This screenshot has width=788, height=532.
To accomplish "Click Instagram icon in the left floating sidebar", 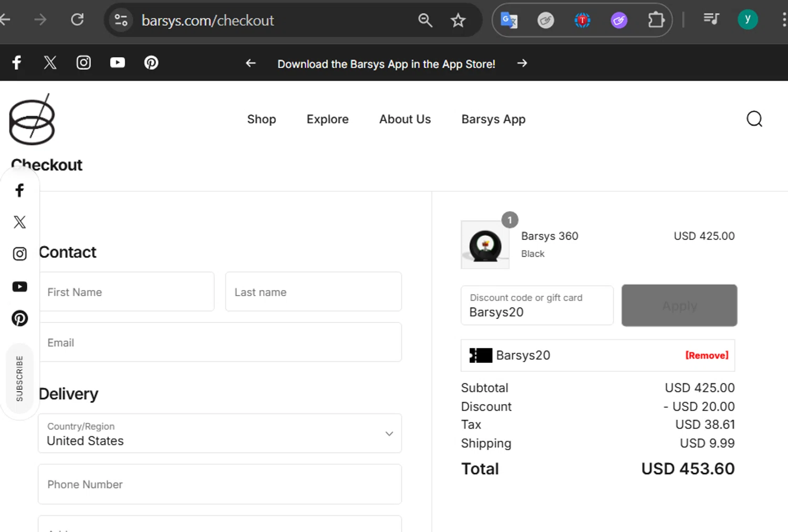I will 19,254.
